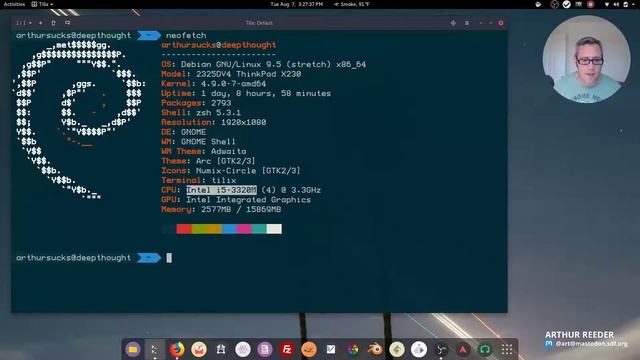Click the white swatch in neofetch color bar
The height and width of the screenshot is (360, 640).
click(x=274, y=229)
